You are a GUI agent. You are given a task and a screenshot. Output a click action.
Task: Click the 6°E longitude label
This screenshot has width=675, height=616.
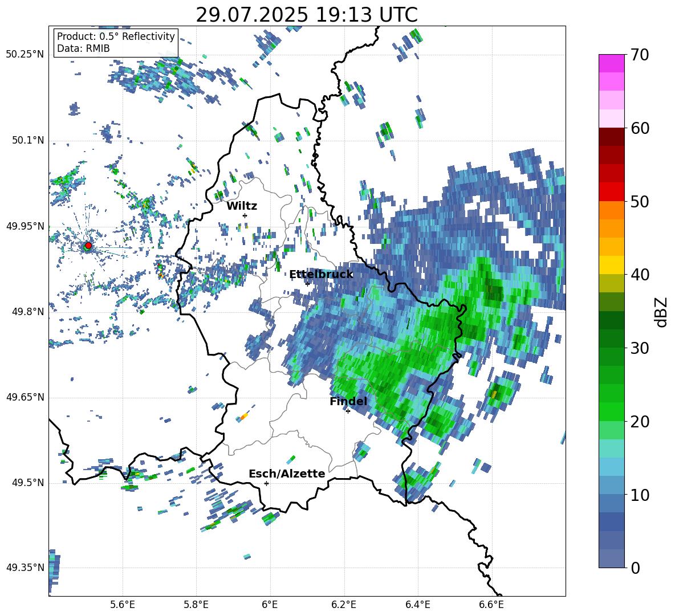[x=270, y=605]
